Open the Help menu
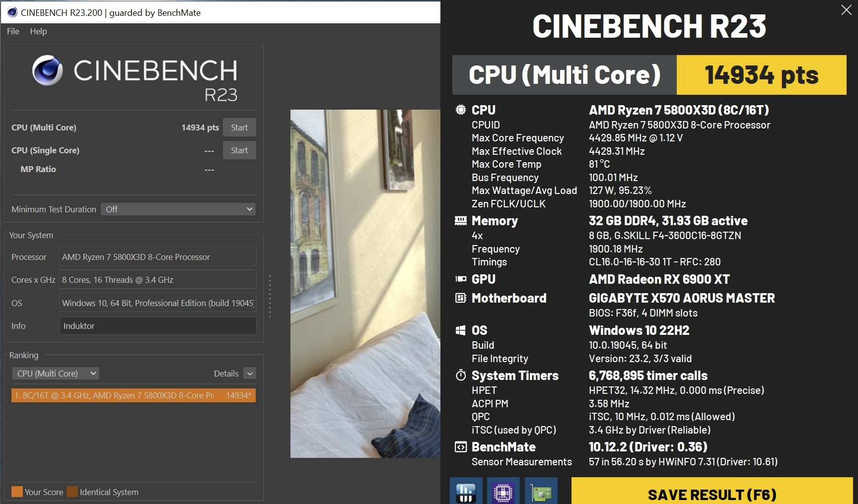This screenshot has width=858, height=504. [x=38, y=31]
